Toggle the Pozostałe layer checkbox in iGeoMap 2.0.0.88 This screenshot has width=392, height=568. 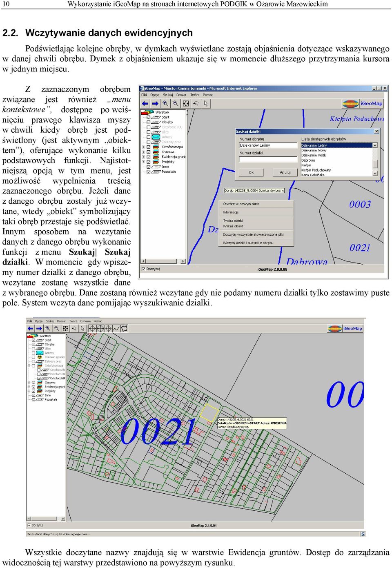click(x=149, y=172)
